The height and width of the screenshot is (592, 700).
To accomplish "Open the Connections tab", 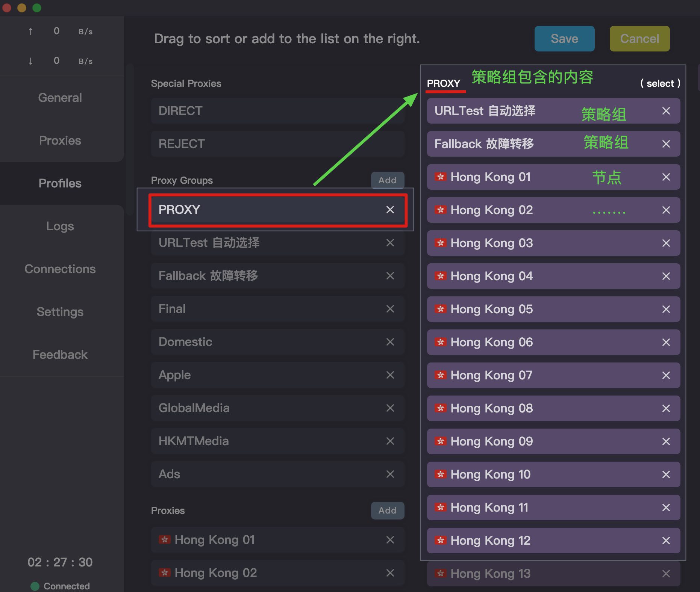I will [x=60, y=269].
